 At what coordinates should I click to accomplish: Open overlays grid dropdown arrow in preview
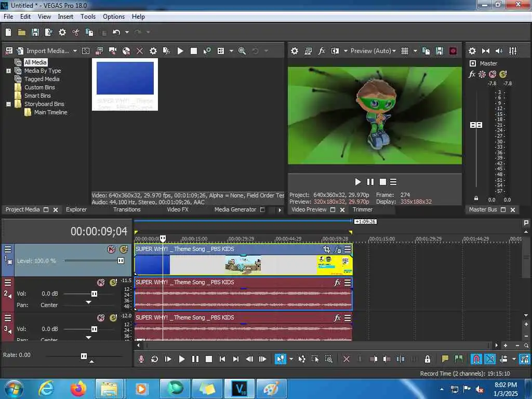415,51
